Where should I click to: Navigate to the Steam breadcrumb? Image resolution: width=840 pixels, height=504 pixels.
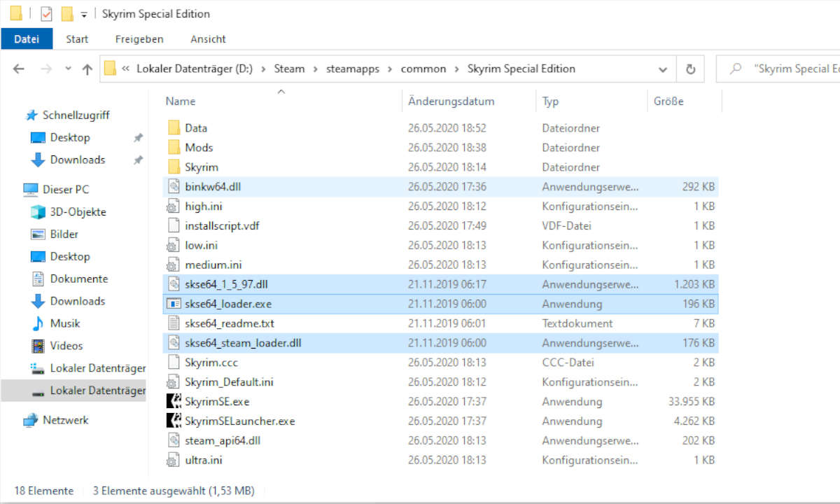289,69
